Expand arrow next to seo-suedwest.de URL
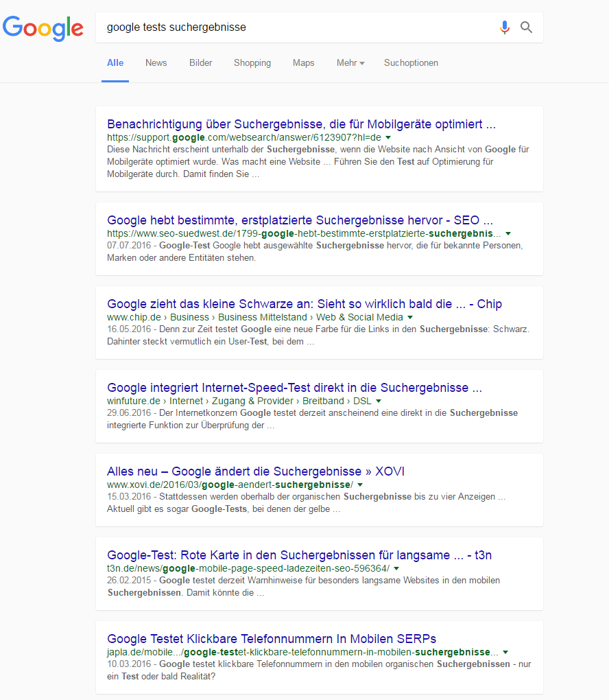Screen dimensions: 609x700 (508, 233)
